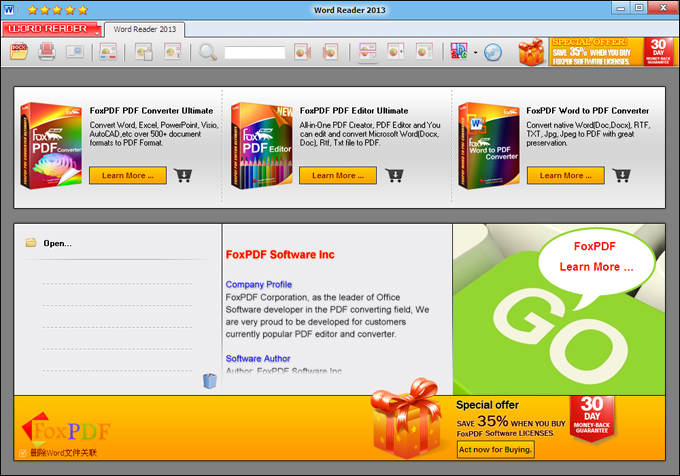Select the Word Reader 2013 tab
The width and height of the screenshot is (680, 476).
click(x=145, y=29)
